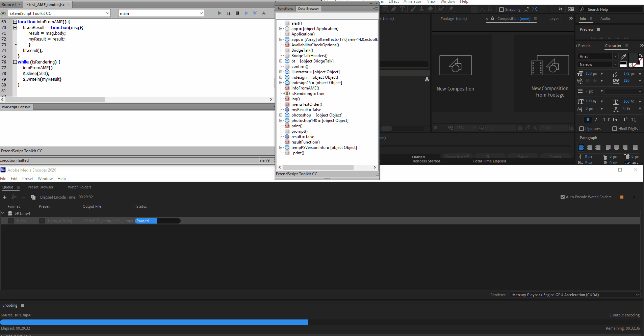The width and height of the screenshot is (644, 336).
Task: Click the Run script play button in ExtendScript
Action: coord(220,13)
